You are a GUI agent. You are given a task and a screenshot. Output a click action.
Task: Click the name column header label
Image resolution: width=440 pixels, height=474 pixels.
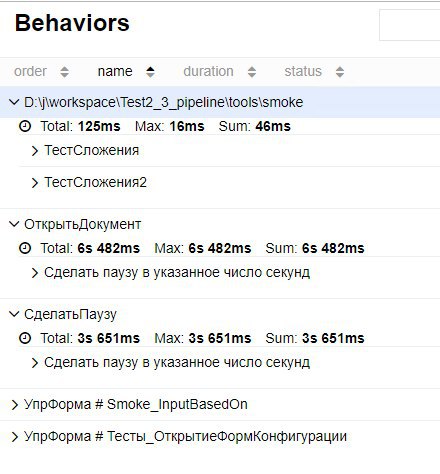[x=115, y=71]
